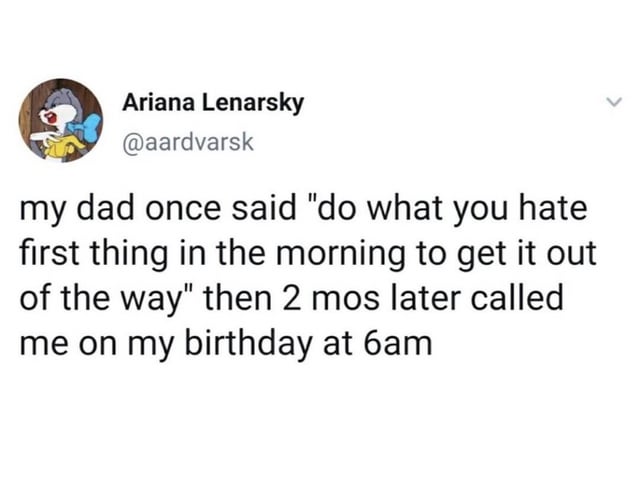The height and width of the screenshot is (480, 640).
Task: Click the blue bow in the avatar
Action: pyautogui.click(x=87, y=126)
